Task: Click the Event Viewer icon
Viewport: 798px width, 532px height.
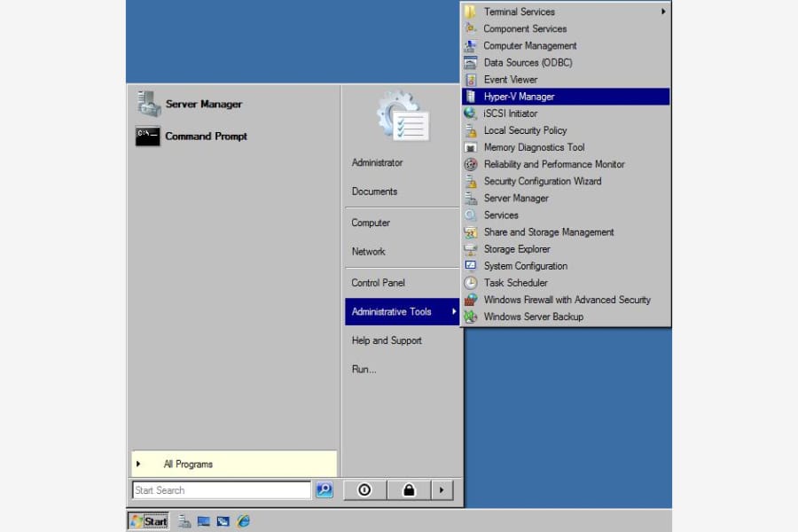Action: (x=471, y=80)
